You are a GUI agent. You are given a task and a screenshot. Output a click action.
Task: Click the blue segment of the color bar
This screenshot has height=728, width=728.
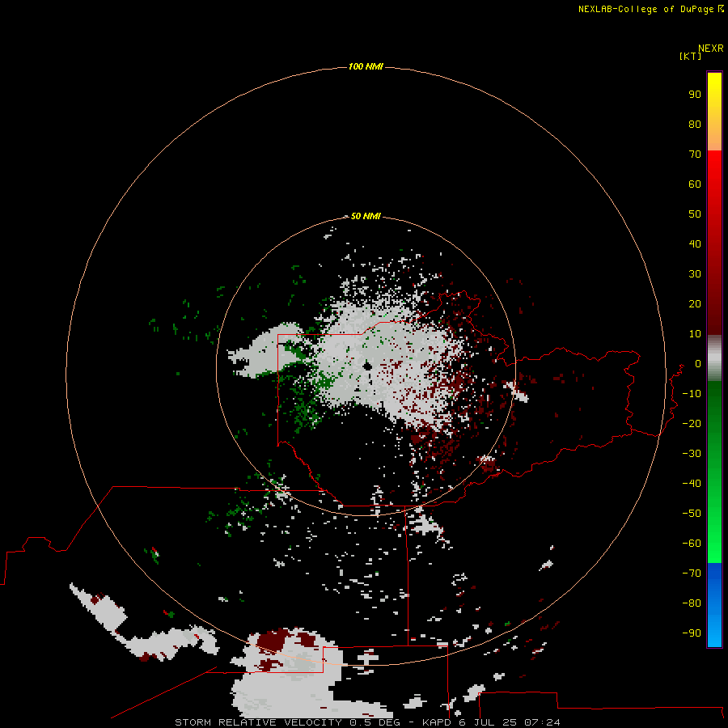click(714, 605)
